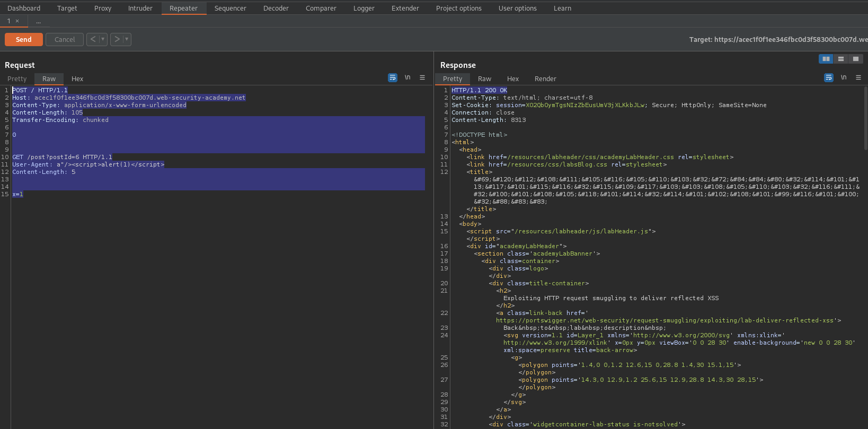This screenshot has height=429, width=868.
Task: Switch Response view to Render
Action: point(545,78)
